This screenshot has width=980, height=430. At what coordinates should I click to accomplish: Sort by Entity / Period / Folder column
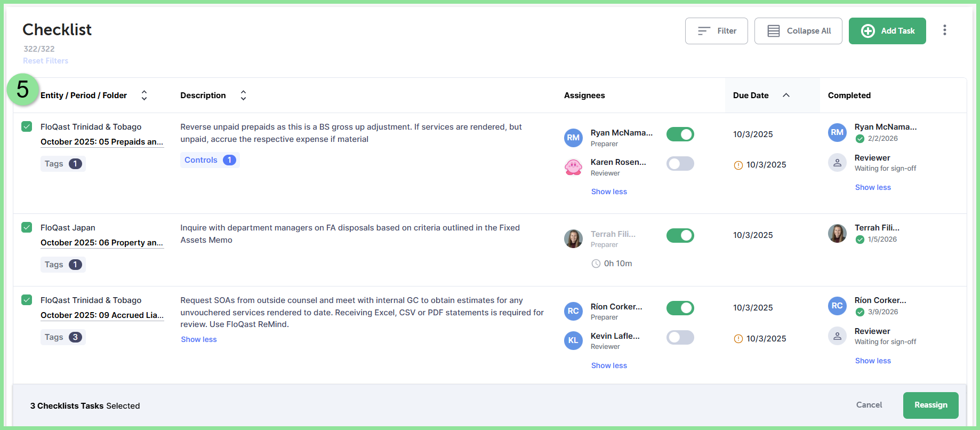pos(144,95)
